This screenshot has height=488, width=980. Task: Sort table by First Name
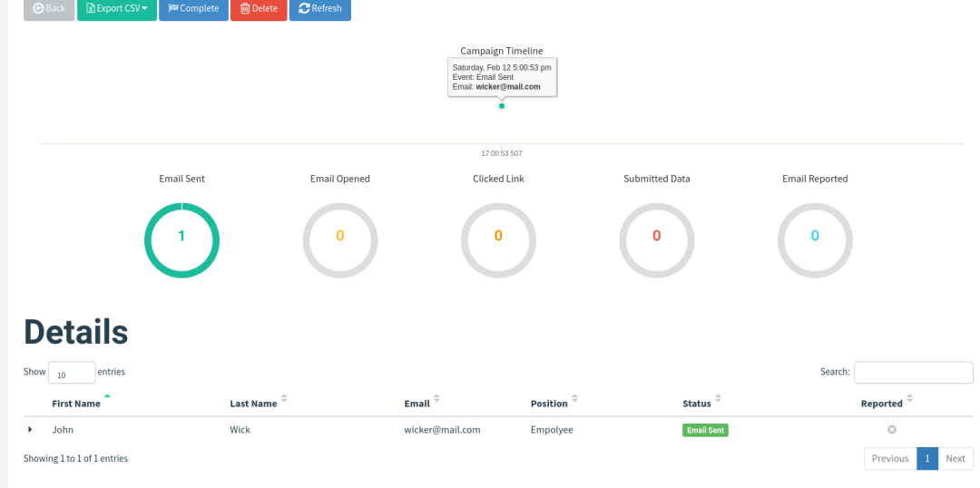tap(76, 403)
